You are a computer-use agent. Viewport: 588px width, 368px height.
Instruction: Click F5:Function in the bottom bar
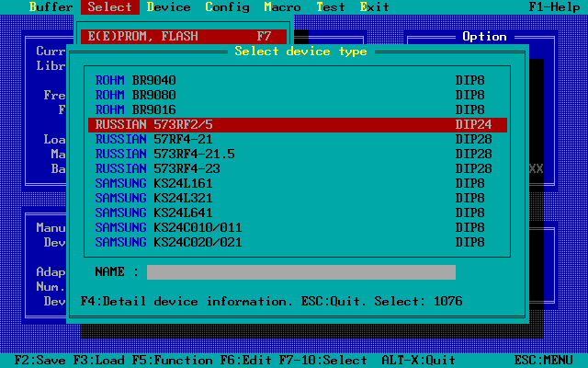(x=172, y=360)
